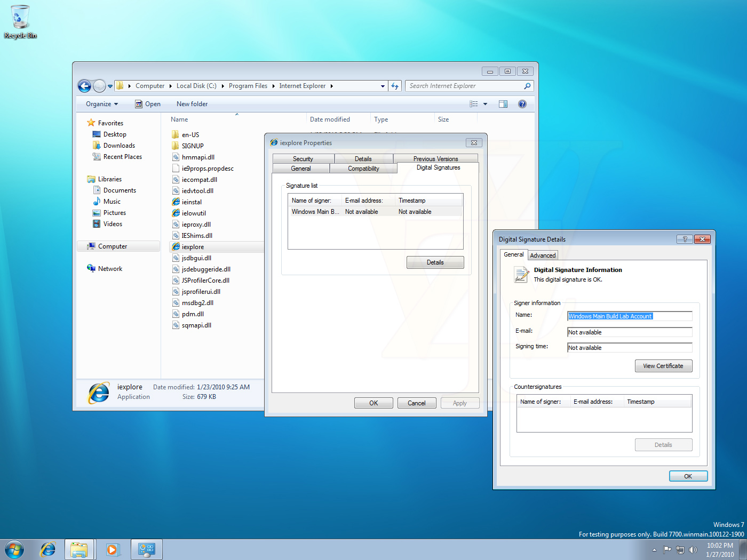747x560 pixels.
Task: Click the refresh icon beside address bar
Action: coord(395,86)
